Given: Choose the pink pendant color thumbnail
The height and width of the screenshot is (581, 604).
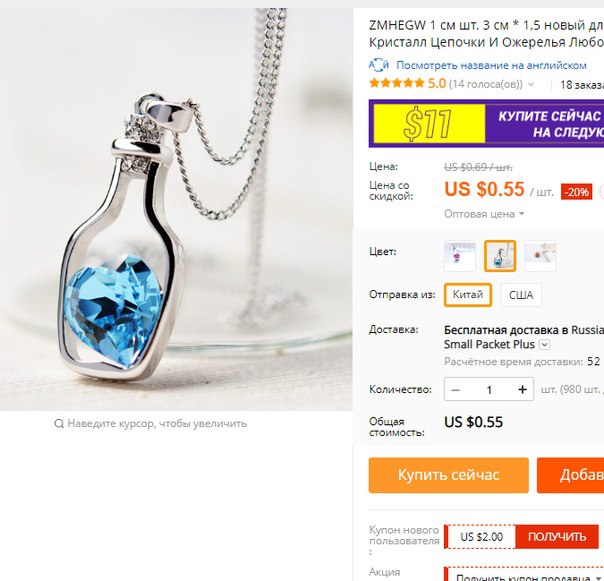Looking at the screenshot, I should (460, 256).
